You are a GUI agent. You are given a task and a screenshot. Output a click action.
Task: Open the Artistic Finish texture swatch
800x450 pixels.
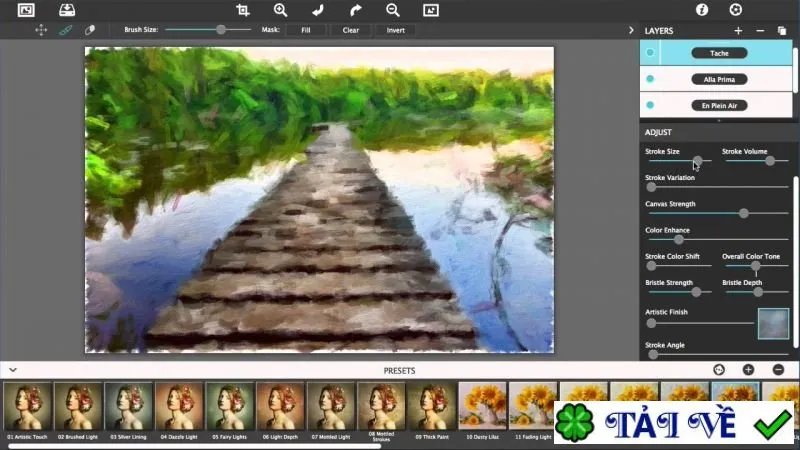pos(773,324)
